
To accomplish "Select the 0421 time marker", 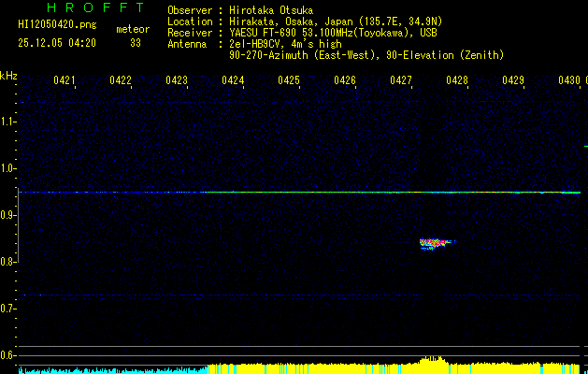I will 65,81.
